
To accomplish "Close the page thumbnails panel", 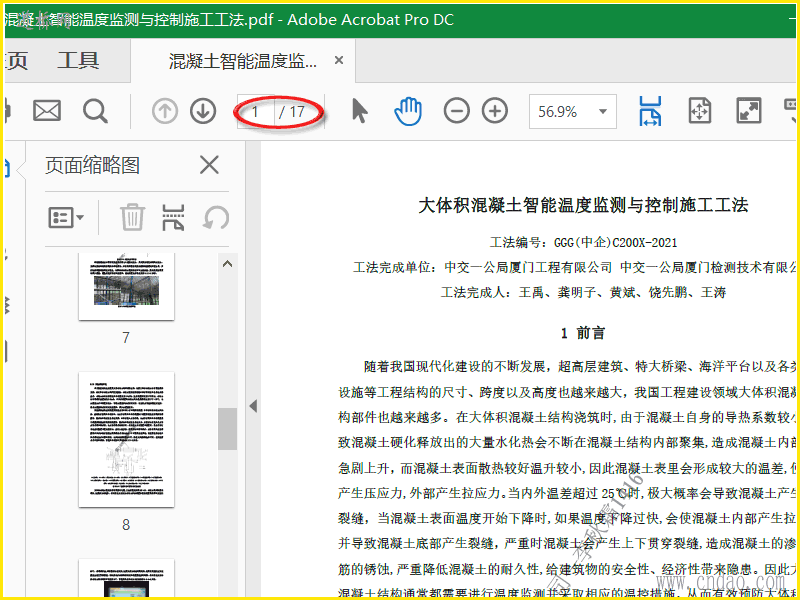I will 209,165.
